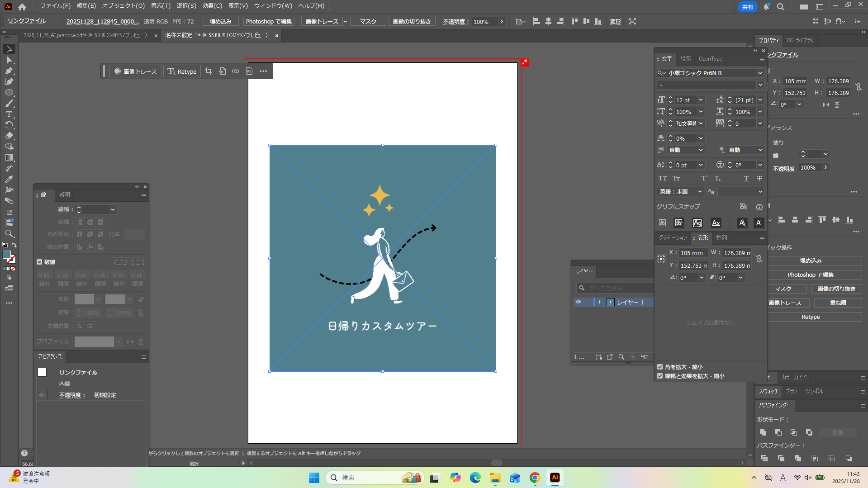Click the fill color swatch in toolbar
The image size is (868, 488).
7,255
